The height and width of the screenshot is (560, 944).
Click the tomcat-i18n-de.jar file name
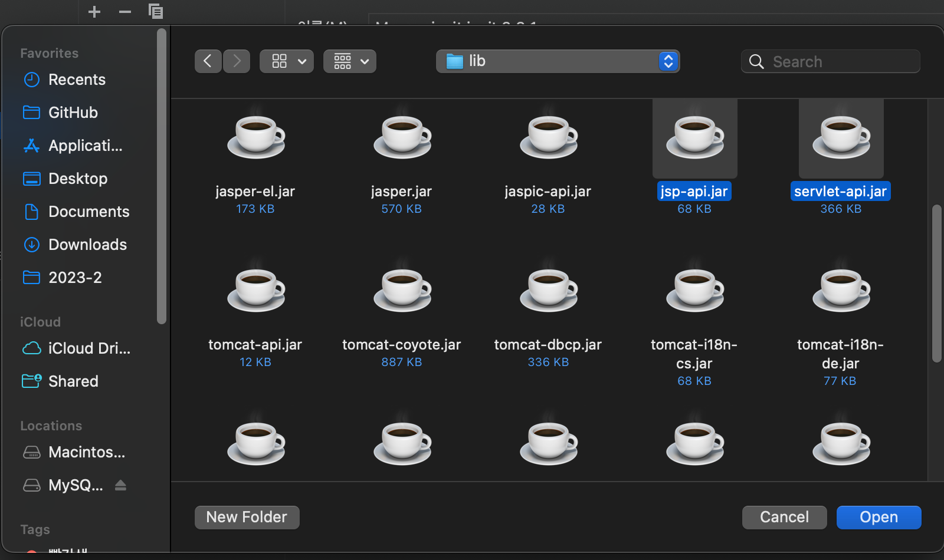[x=841, y=354]
